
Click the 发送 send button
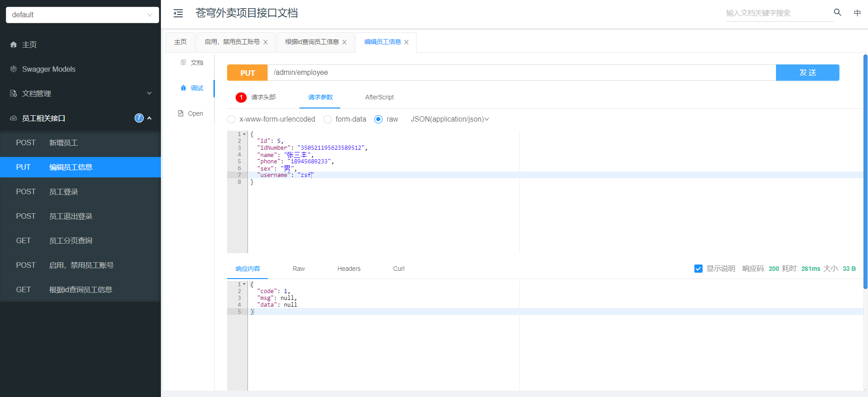[x=808, y=73]
